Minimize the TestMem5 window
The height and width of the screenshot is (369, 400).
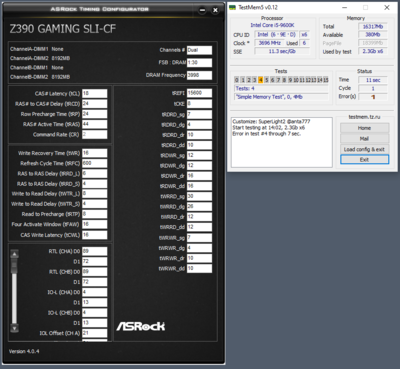pos(345,7)
